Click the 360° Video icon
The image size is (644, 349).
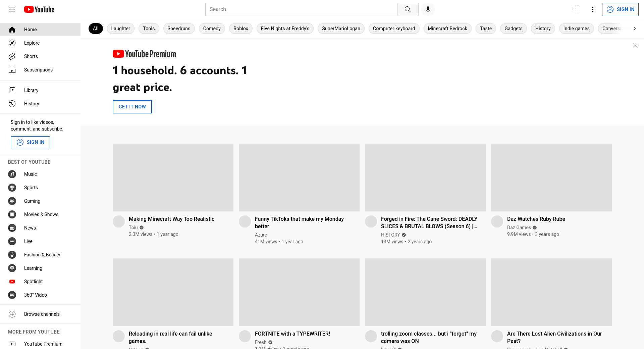click(12, 295)
